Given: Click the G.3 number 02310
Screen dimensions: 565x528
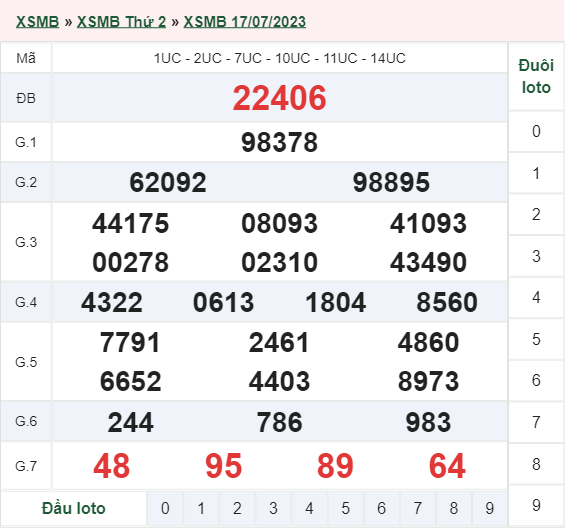Looking at the screenshot, I should pyautogui.click(x=280, y=262).
